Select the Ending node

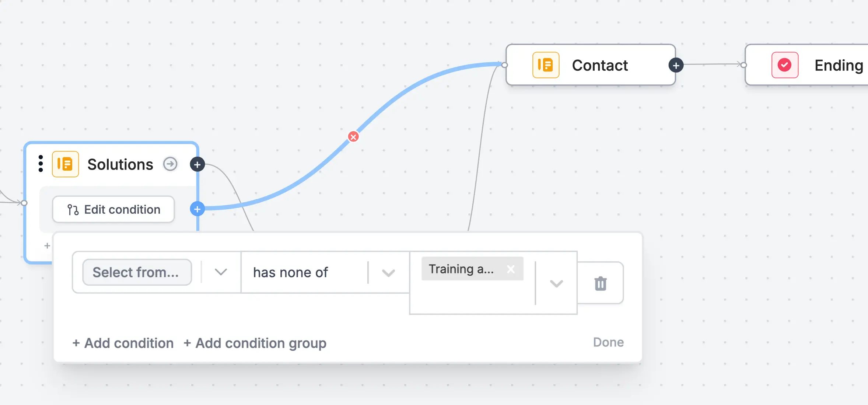(807, 65)
